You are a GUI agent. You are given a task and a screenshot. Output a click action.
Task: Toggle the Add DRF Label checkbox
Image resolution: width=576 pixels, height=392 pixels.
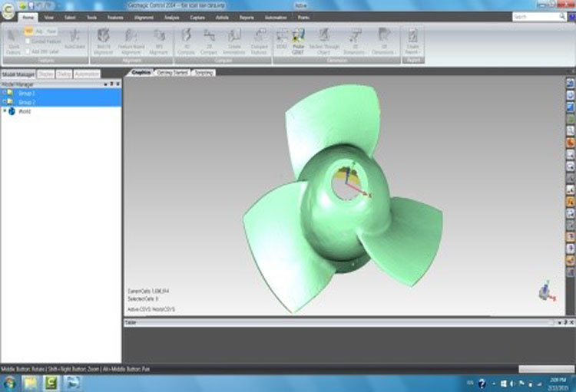(28, 51)
